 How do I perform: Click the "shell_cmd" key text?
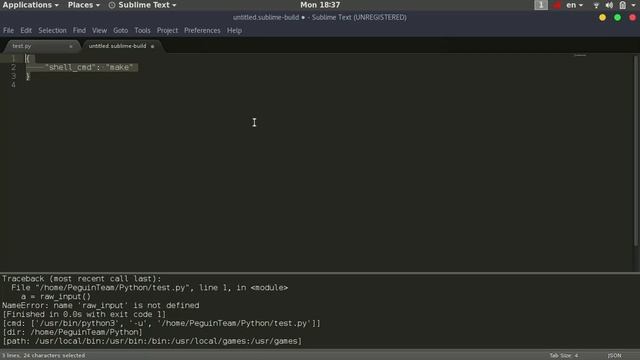(70, 67)
